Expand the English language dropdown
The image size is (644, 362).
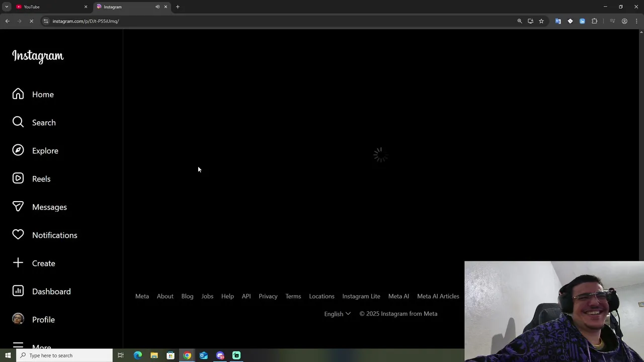click(337, 314)
